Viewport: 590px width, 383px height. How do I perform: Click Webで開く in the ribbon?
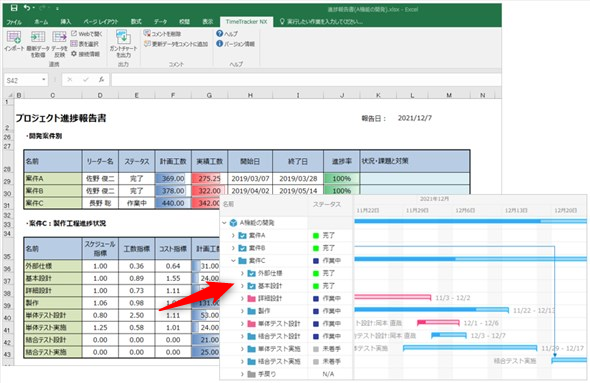coord(87,34)
